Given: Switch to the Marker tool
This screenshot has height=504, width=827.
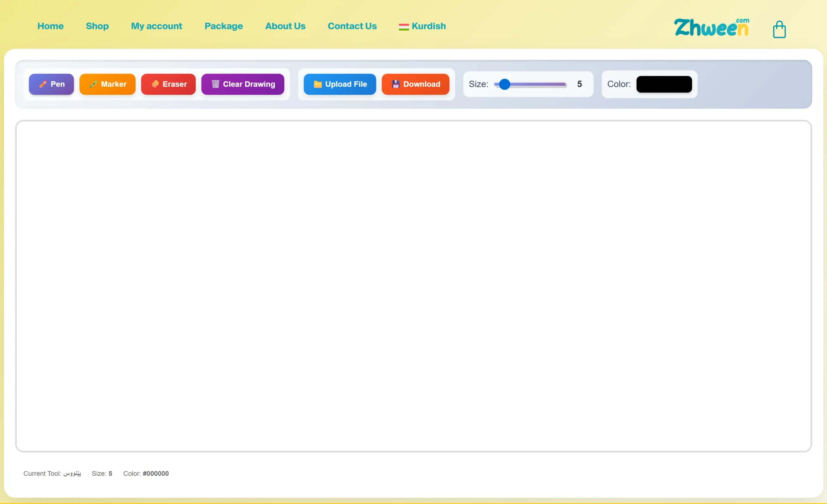Looking at the screenshot, I should coord(107,84).
